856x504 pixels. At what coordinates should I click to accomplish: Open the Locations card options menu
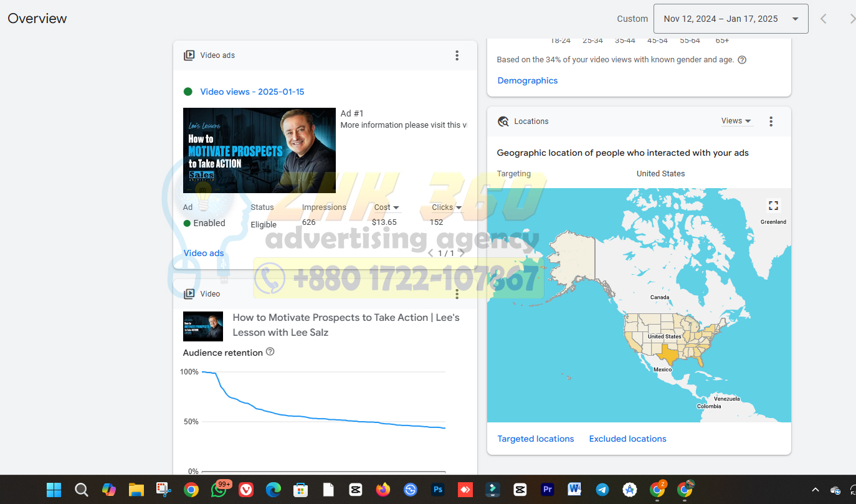point(771,121)
